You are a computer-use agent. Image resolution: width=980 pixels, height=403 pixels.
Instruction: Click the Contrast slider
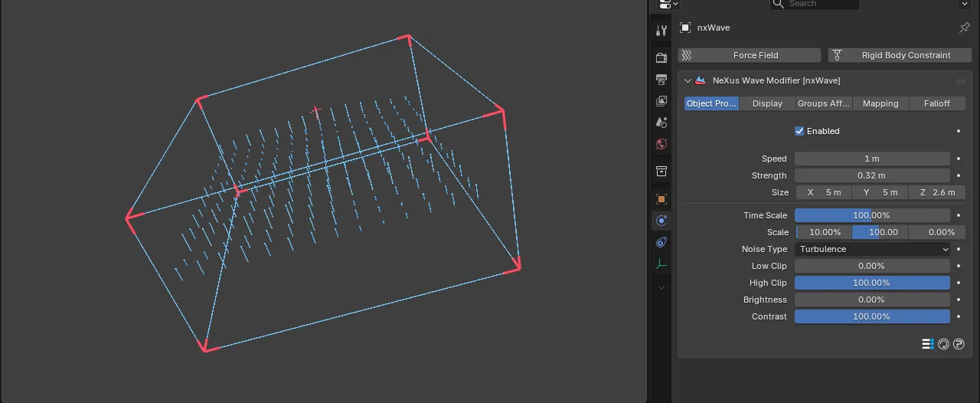[872, 316]
